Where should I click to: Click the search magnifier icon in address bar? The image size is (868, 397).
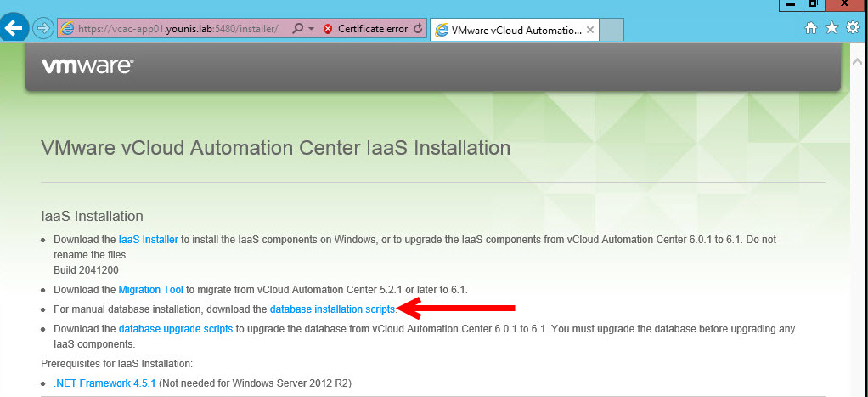297,29
